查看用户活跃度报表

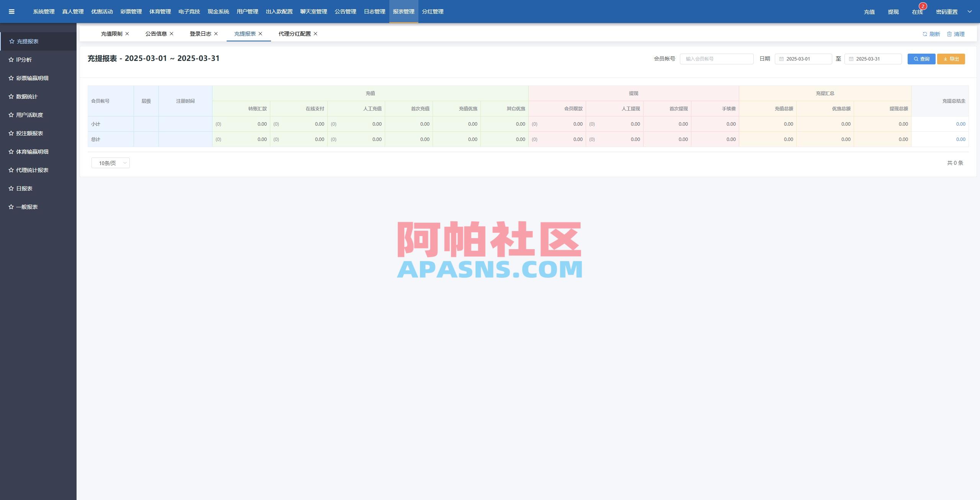[x=29, y=115]
